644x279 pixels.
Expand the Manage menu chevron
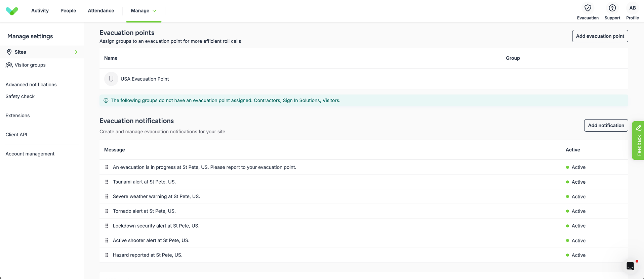(154, 11)
